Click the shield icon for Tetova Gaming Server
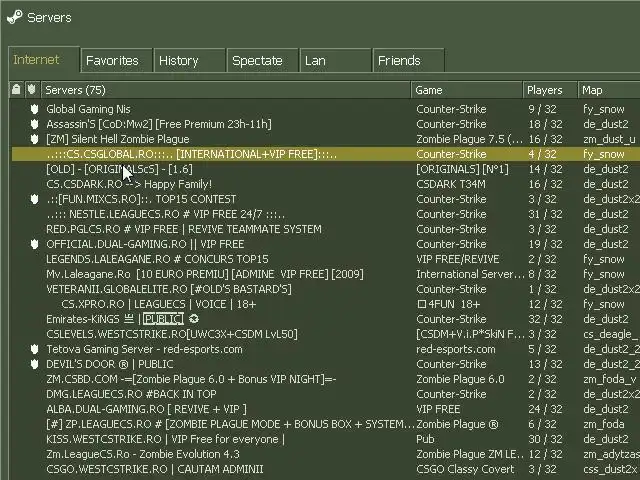The image size is (640, 480). click(x=34, y=349)
